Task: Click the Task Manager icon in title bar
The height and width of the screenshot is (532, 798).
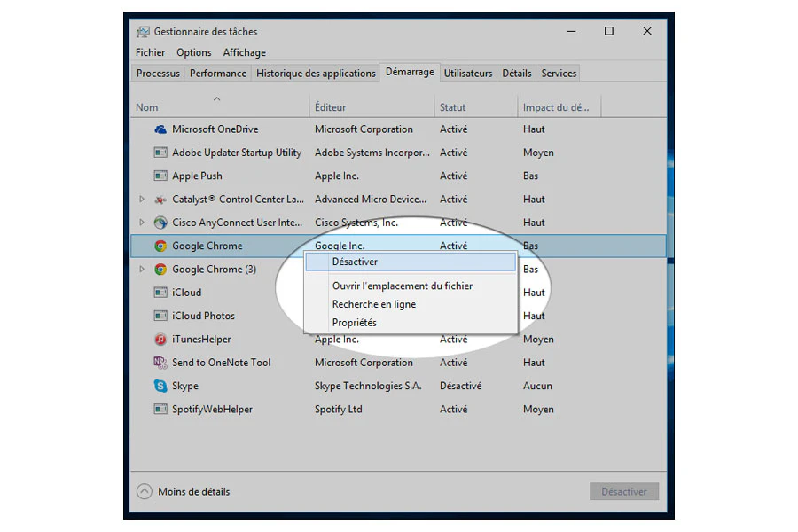Action: coord(143,32)
